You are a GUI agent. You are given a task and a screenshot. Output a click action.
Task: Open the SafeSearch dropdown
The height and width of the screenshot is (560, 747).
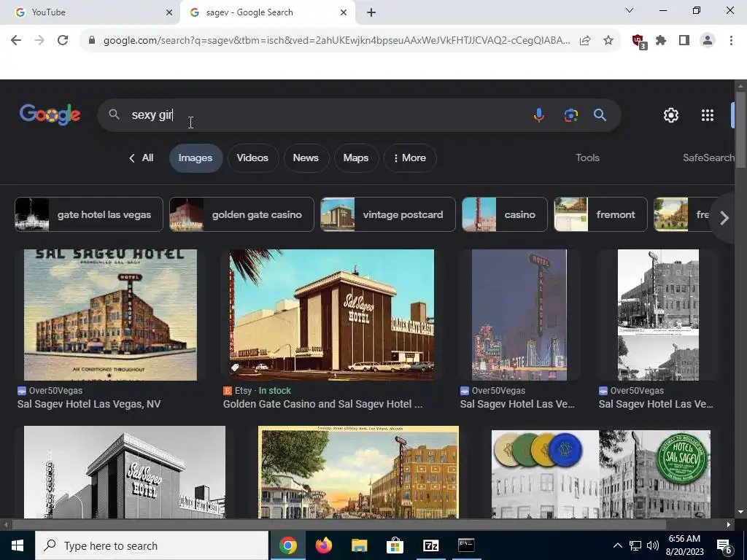[708, 158]
